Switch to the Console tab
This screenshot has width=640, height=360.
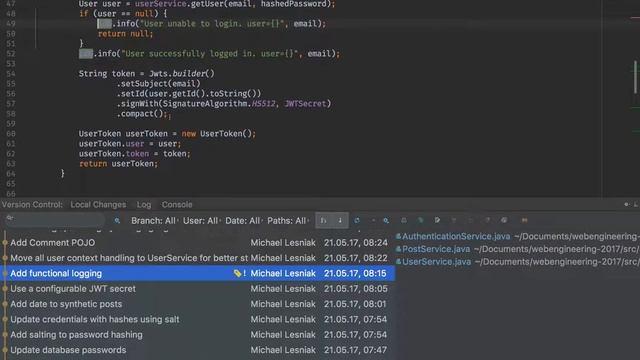pyautogui.click(x=177, y=204)
